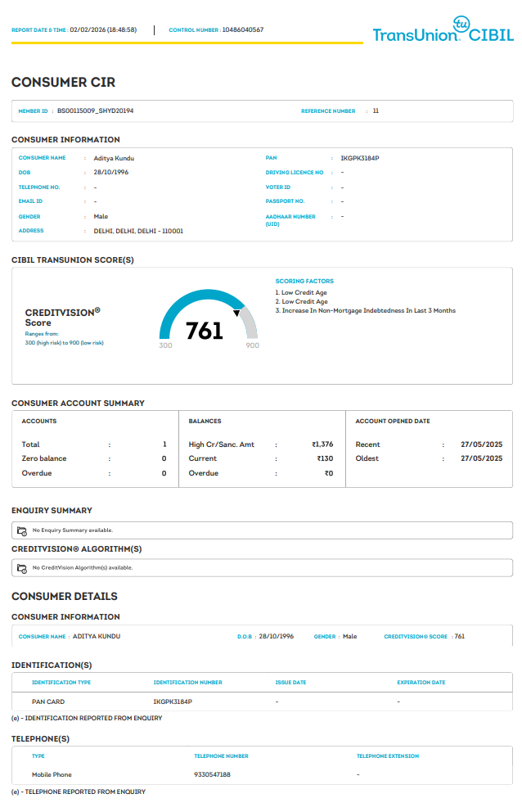Click No Enquiry Summary available text
This screenshot has height=812, width=522.
(73, 530)
